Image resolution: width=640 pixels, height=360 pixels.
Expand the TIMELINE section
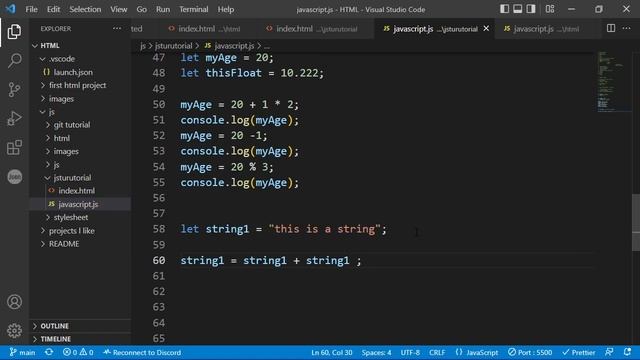tap(56, 339)
